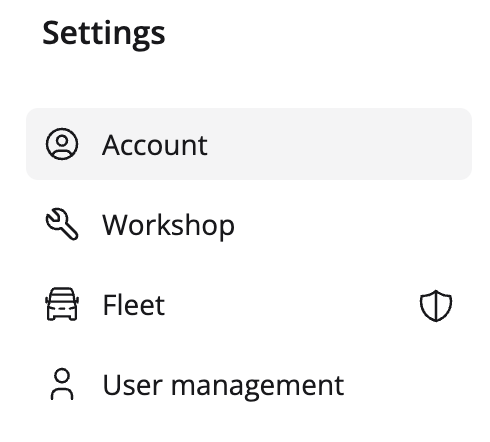
Task: Select the spanner symbol left of Workshop
Action: (x=62, y=224)
